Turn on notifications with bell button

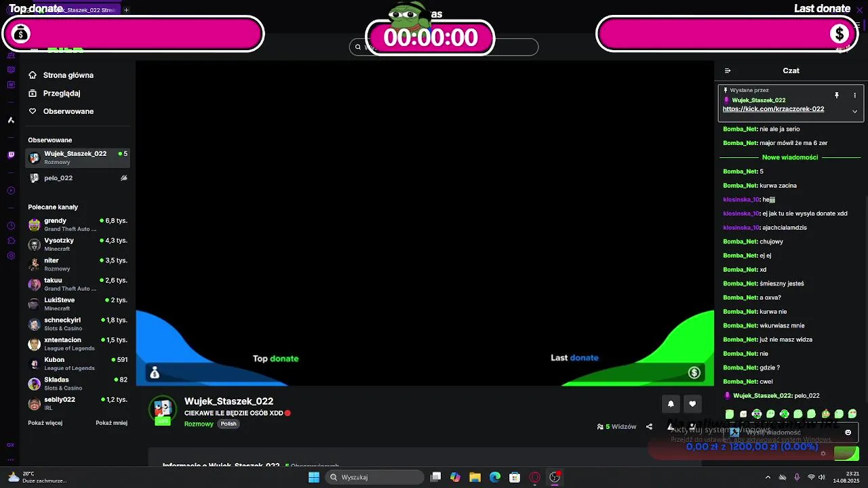point(671,404)
